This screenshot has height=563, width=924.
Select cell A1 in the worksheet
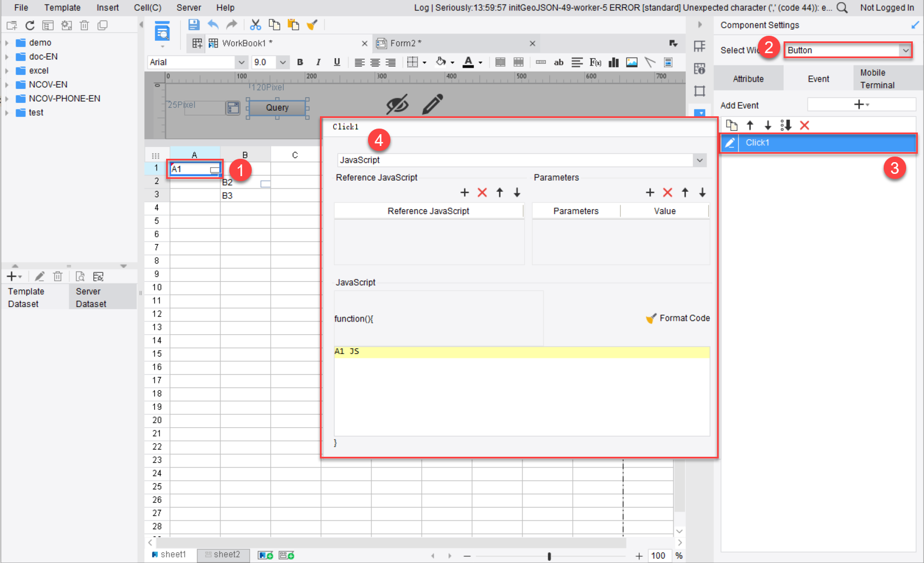pyautogui.click(x=195, y=169)
